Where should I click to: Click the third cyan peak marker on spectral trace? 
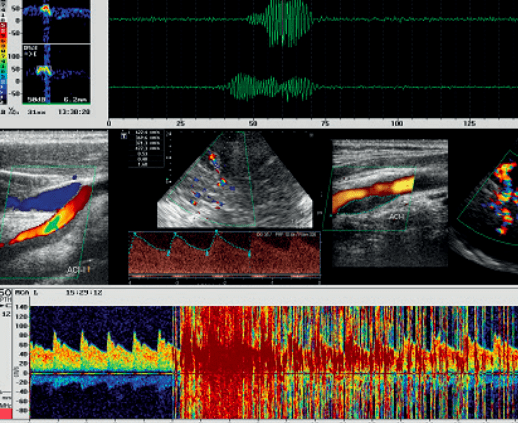[x=216, y=231]
